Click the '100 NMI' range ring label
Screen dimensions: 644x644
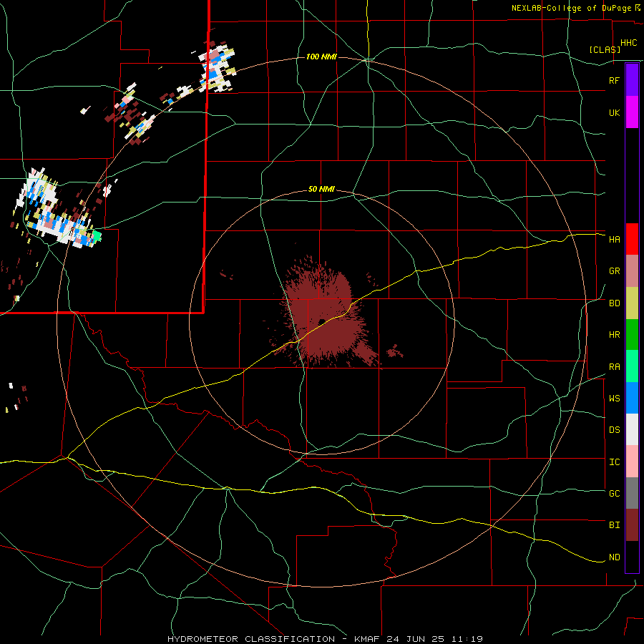click(321, 57)
